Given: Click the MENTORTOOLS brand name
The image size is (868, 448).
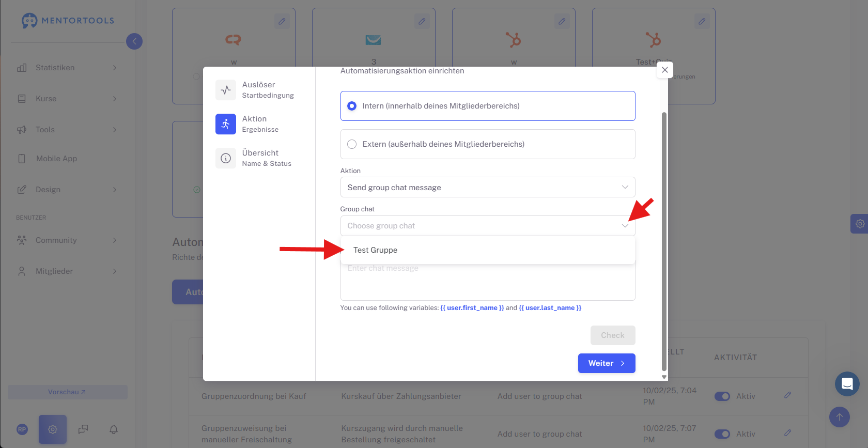Looking at the screenshot, I should click(x=78, y=21).
